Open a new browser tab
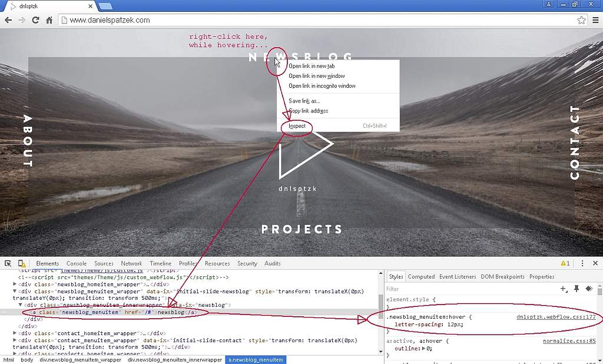This screenshot has height=364, width=603. coord(105,6)
